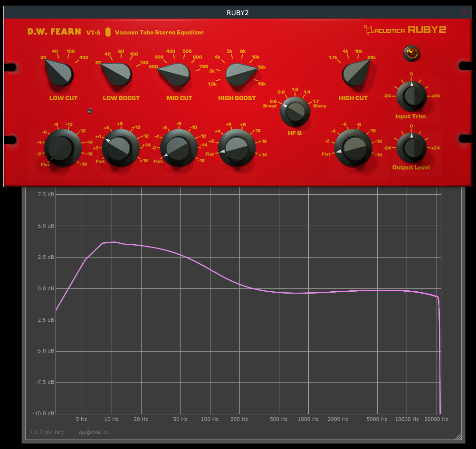Click the High Boost gain knob
Screen dimensions: 476x449
(237, 148)
